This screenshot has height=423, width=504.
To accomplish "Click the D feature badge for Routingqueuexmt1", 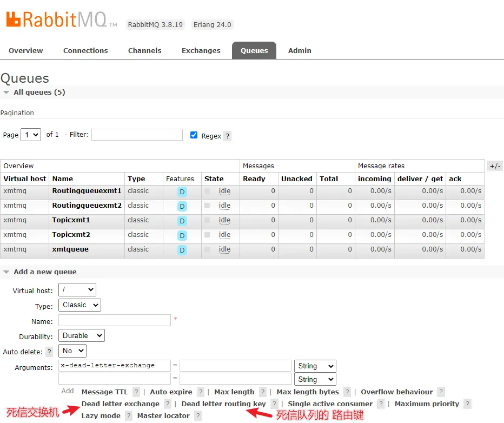I will pos(182,192).
